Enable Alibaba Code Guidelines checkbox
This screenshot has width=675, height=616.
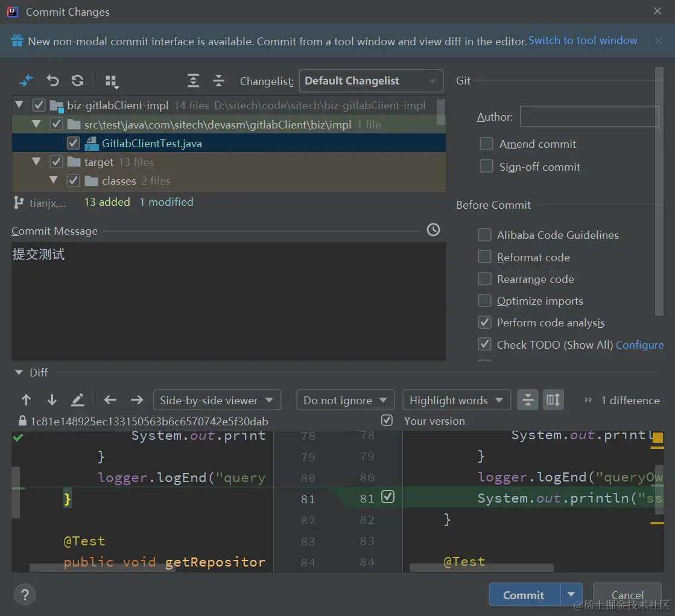[485, 235]
